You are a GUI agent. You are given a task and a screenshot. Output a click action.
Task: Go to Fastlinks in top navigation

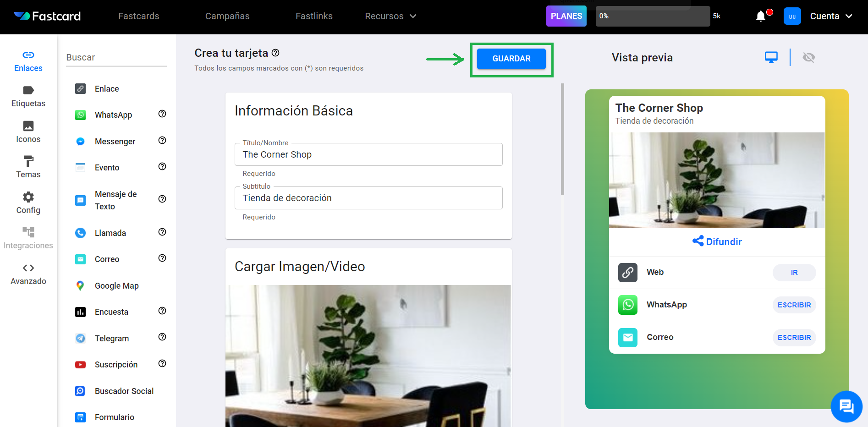coord(314,16)
